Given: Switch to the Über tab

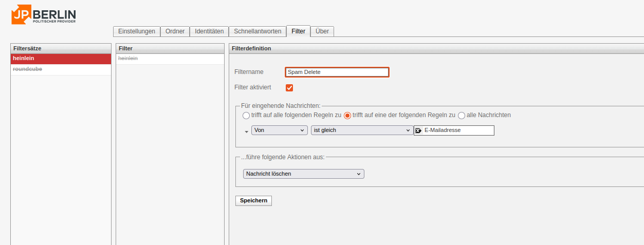Looking at the screenshot, I should (x=322, y=31).
